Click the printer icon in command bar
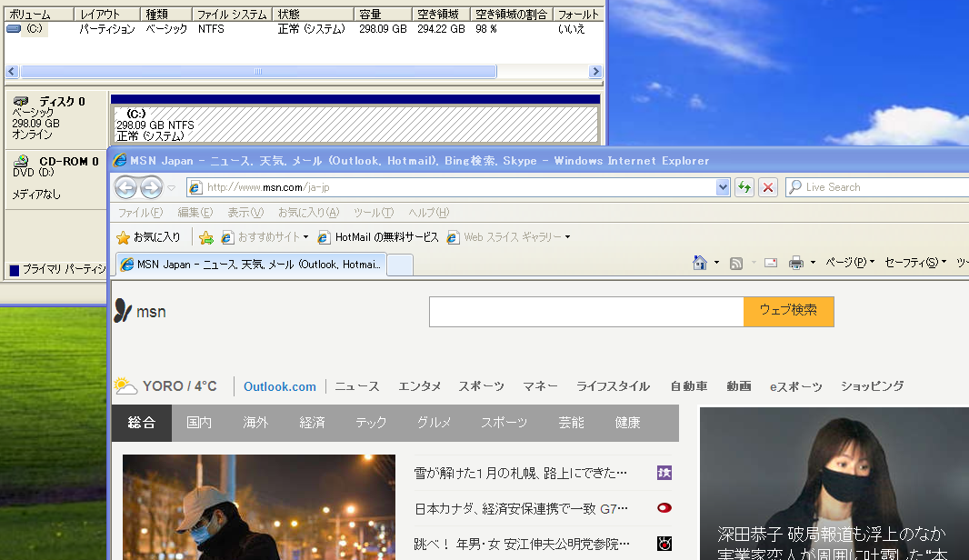The width and height of the screenshot is (969, 560). coord(796,263)
